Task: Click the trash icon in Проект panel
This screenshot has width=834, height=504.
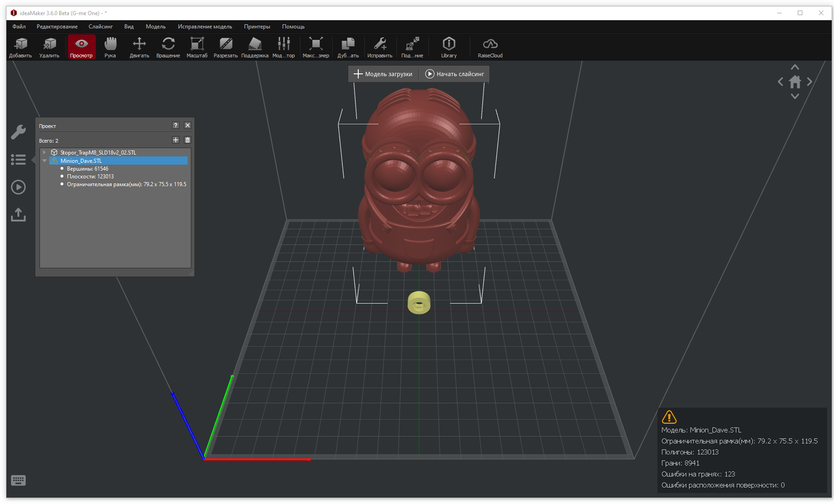Action: click(x=188, y=140)
